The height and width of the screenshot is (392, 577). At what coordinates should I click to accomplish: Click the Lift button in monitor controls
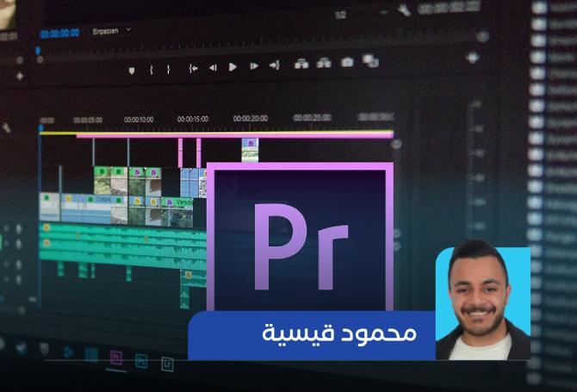click(301, 64)
